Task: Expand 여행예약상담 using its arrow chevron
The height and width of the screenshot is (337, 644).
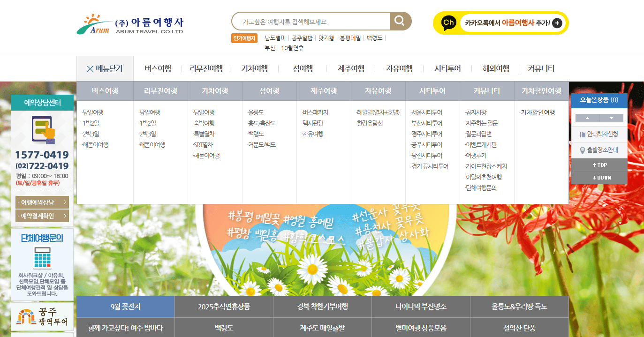Action: [x=65, y=202]
